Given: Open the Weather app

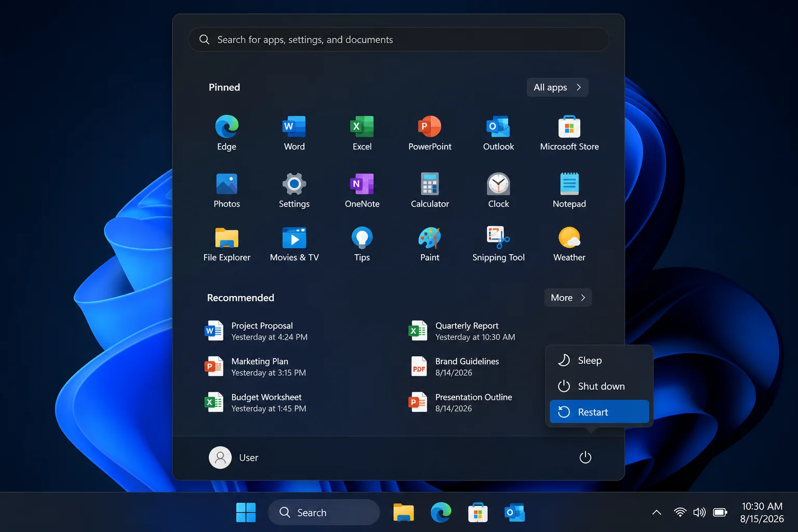Looking at the screenshot, I should pyautogui.click(x=569, y=244).
